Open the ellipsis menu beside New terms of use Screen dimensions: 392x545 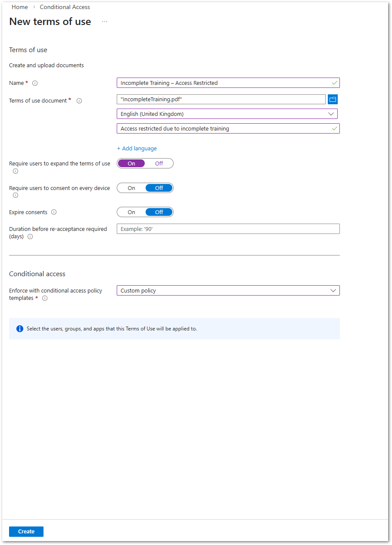coord(105,22)
